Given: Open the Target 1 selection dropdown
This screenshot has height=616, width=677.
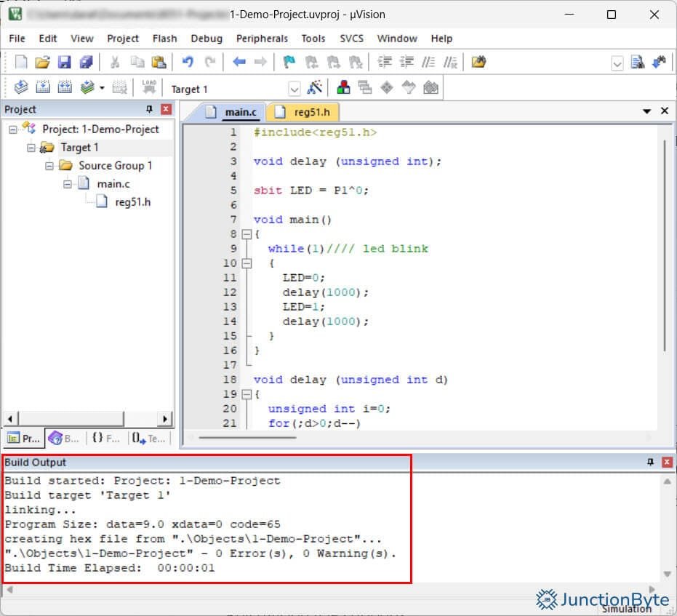Looking at the screenshot, I should click(x=294, y=88).
